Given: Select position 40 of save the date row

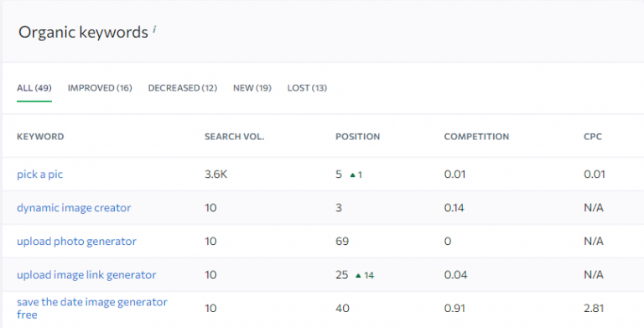Looking at the screenshot, I should (x=342, y=308).
